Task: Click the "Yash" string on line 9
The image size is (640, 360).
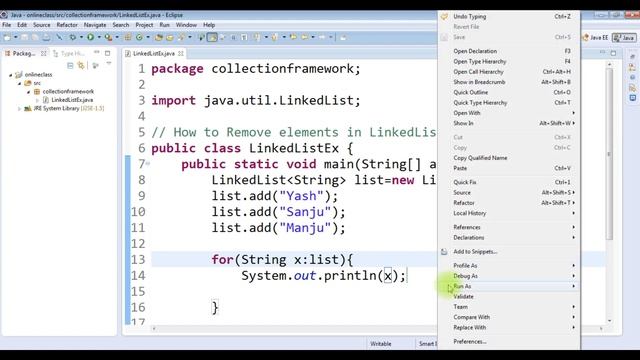Action: tap(302, 196)
